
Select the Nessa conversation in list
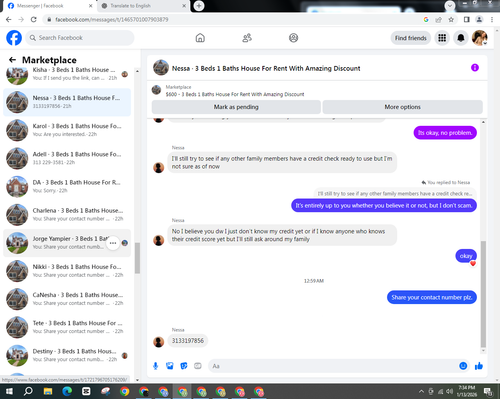[x=67, y=102]
